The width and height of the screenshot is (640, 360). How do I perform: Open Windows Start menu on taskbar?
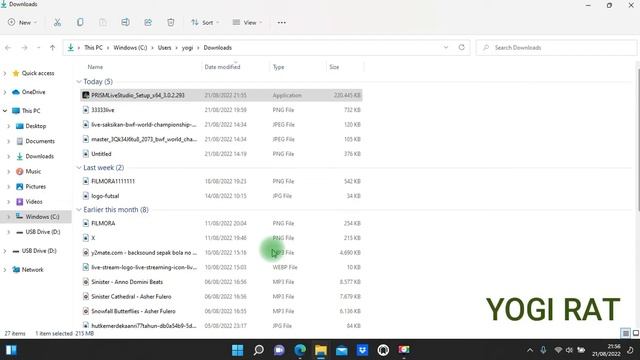pyautogui.click(x=238, y=350)
